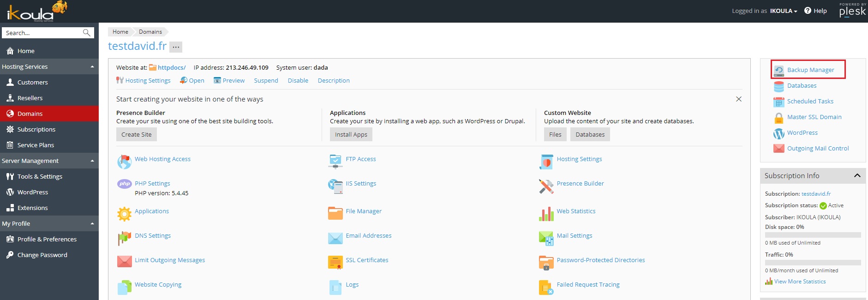868x300 pixels.
Task: Open Tools & Settings in the left menu
Action: point(49,176)
